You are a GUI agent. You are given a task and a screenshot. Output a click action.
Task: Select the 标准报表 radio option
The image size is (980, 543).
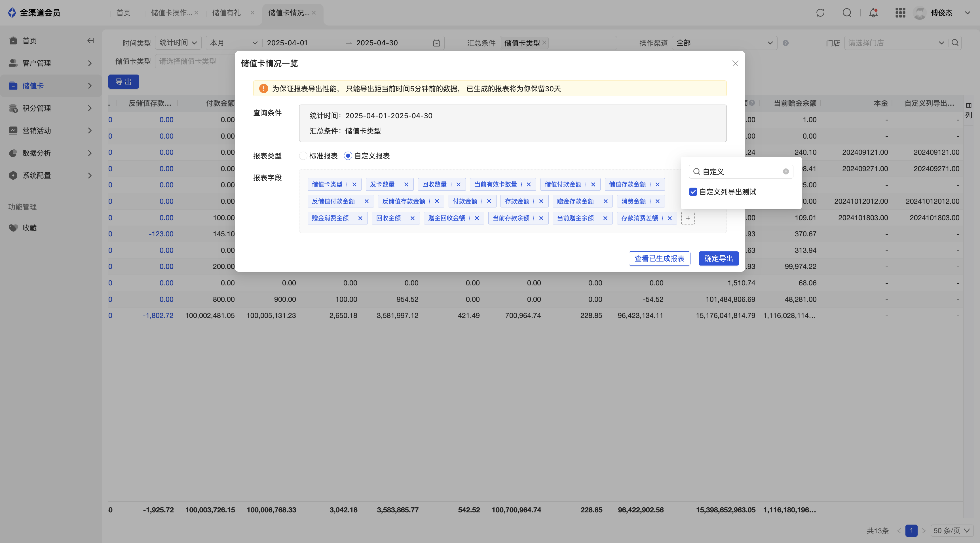click(303, 156)
